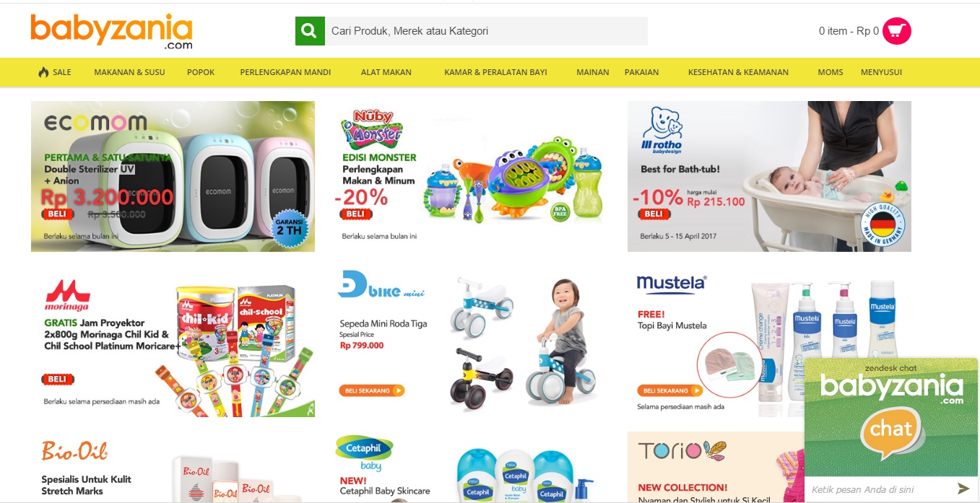
Task: Click the green search magnifier icon
Action: coord(310,31)
